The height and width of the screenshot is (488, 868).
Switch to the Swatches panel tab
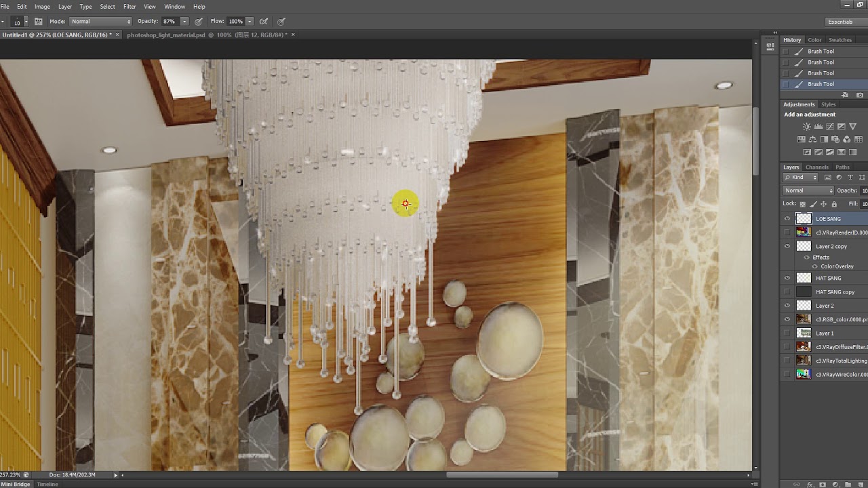tap(840, 40)
